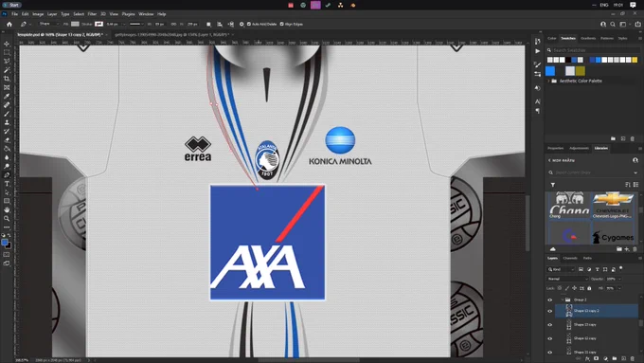
Task: Open the layer blend mode Normal dropdown
Action: (x=567, y=280)
